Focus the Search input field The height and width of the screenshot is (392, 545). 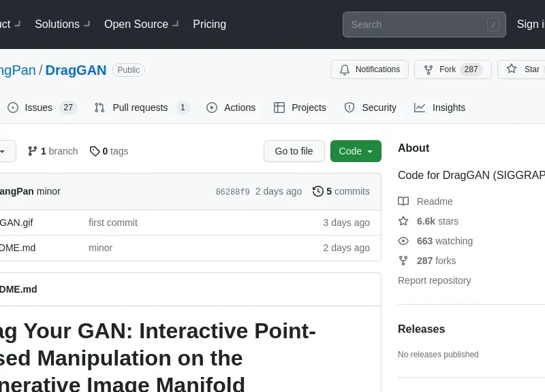416,24
